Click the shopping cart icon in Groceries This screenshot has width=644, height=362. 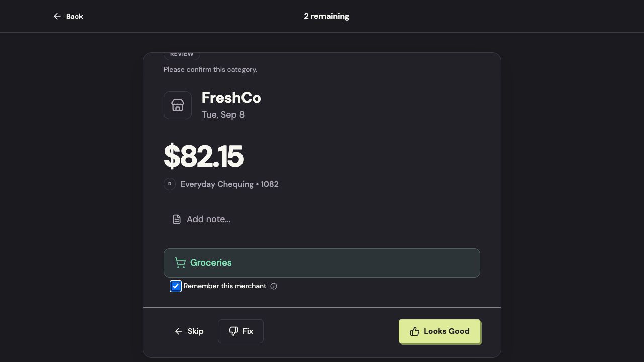tap(180, 263)
